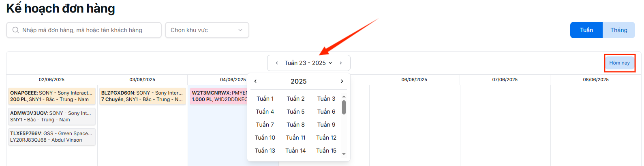This screenshot has width=644, height=166.
Task: Go to next week arrow
Action: click(x=341, y=63)
